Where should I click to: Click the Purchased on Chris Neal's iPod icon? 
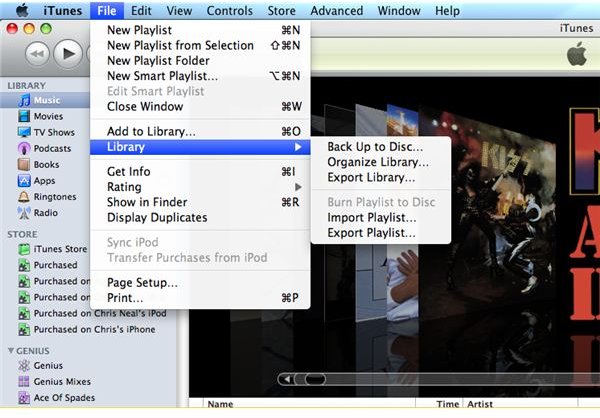tap(24, 314)
